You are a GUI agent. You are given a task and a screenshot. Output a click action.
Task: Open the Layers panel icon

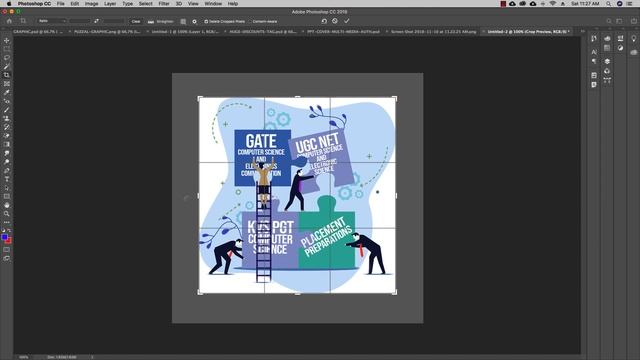tap(607, 61)
